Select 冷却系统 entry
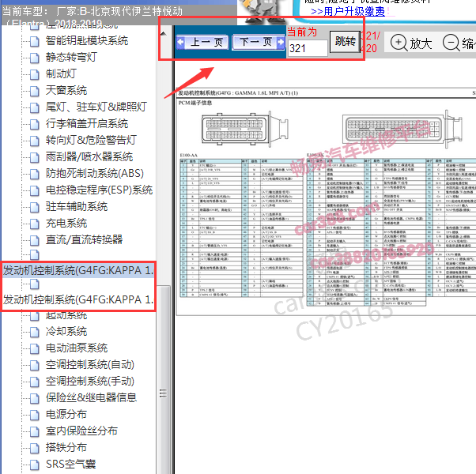Screen dimensions: 476x474 [x=66, y=332]
